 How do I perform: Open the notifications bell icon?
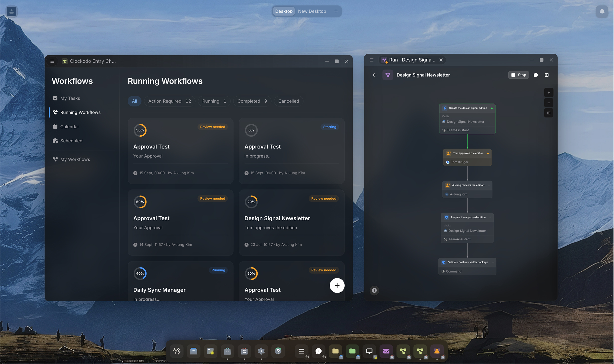coord(602,11)
